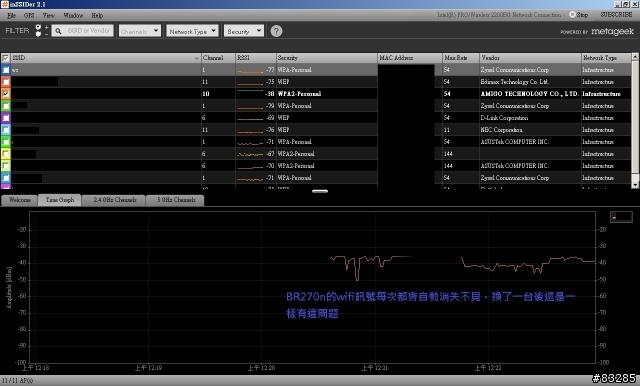Click the -38 RSSI value
Viewport: 640px width, 386px height.
tap(269, 94)
